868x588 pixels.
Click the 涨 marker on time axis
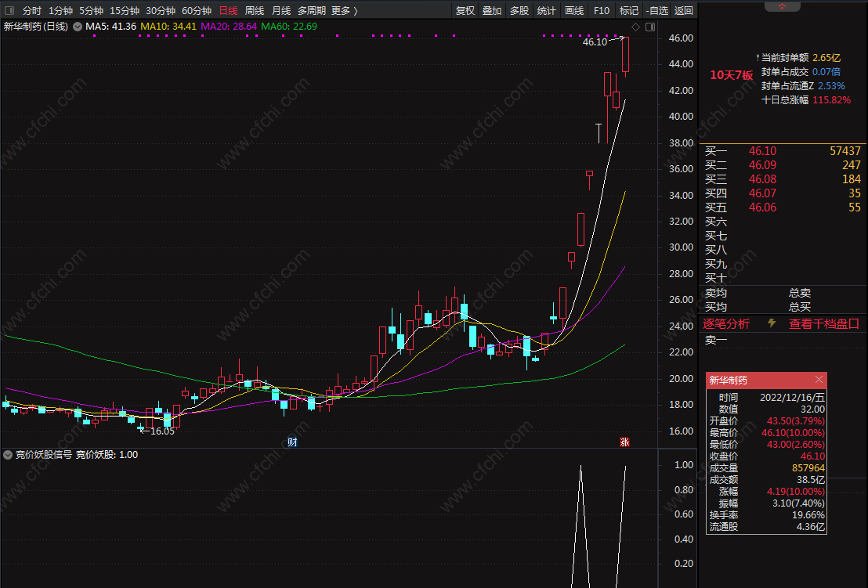coord(624,442)
